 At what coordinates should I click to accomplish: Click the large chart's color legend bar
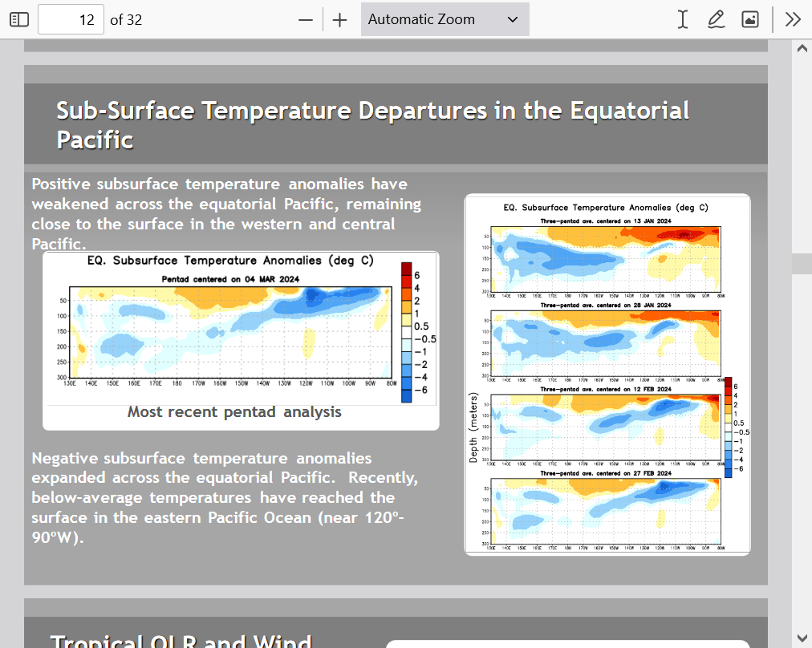(407, 332)
